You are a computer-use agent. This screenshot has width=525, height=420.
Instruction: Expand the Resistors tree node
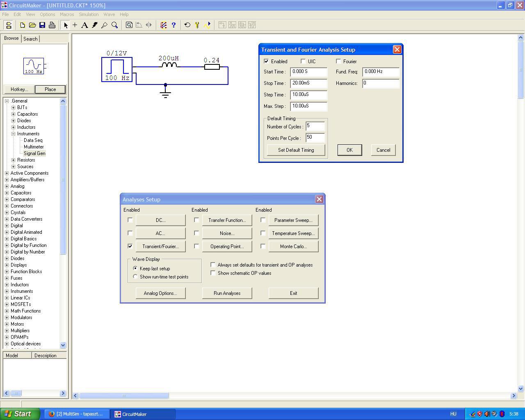(14, 160)
